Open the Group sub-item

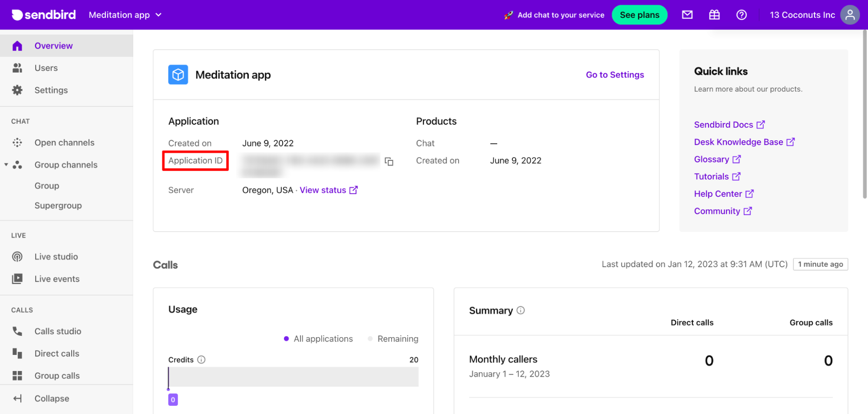47,185
